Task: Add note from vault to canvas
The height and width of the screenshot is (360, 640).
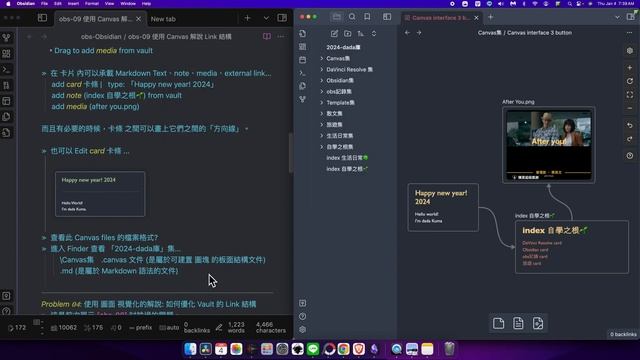Action: point(518,323)
